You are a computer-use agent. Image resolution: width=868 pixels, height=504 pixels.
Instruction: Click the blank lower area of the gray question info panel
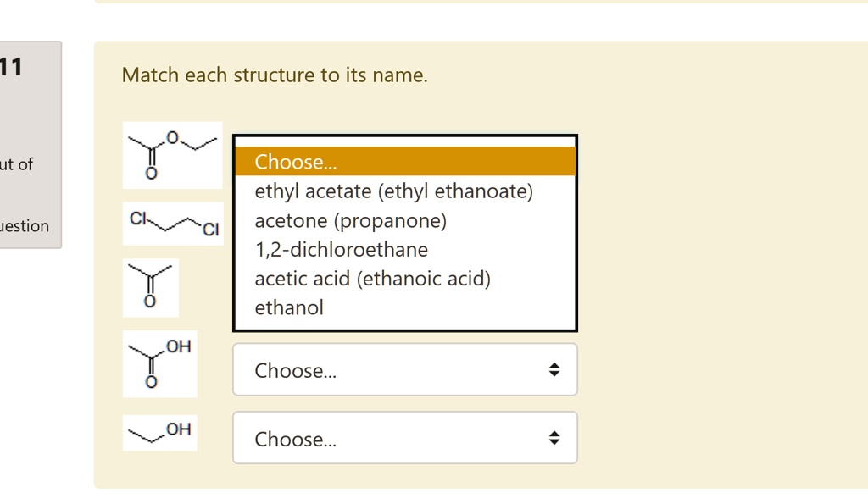(x=30, y=195)
